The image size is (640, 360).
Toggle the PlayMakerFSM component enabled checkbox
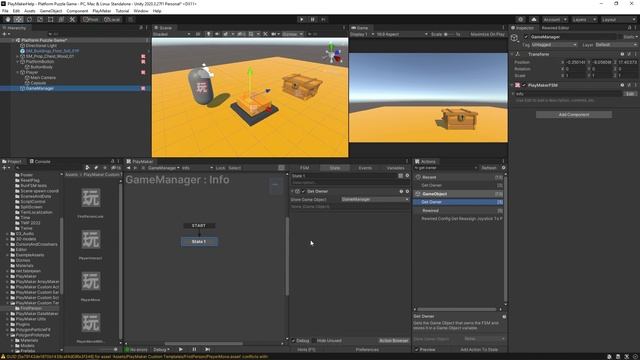[524, 85]
